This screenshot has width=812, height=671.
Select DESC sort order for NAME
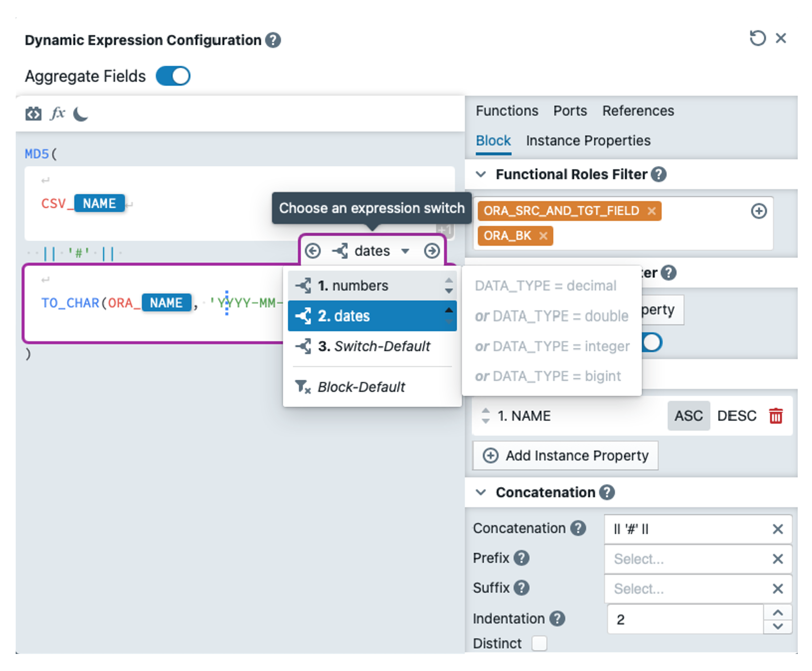click(736, 416)
